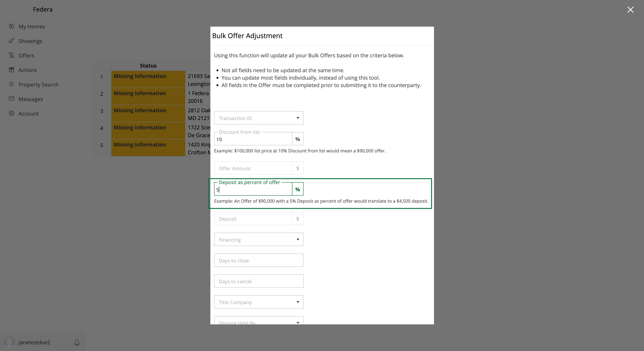Navigate to Offers menu item
Screen dimensions: 644x351
point(26,55)
